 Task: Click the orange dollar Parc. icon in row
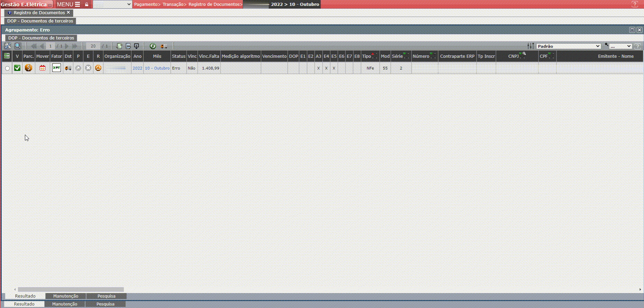point(29,68)
